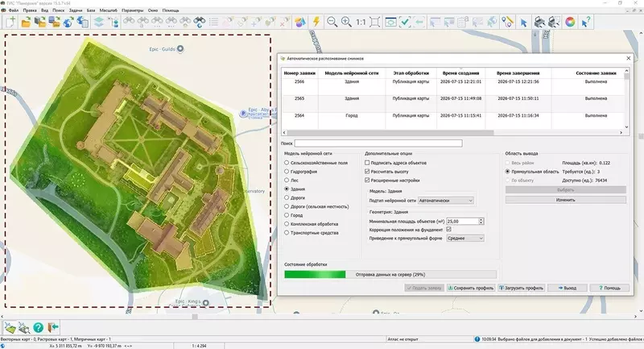Click the Поиск search input field

click(x=378, y=143)
